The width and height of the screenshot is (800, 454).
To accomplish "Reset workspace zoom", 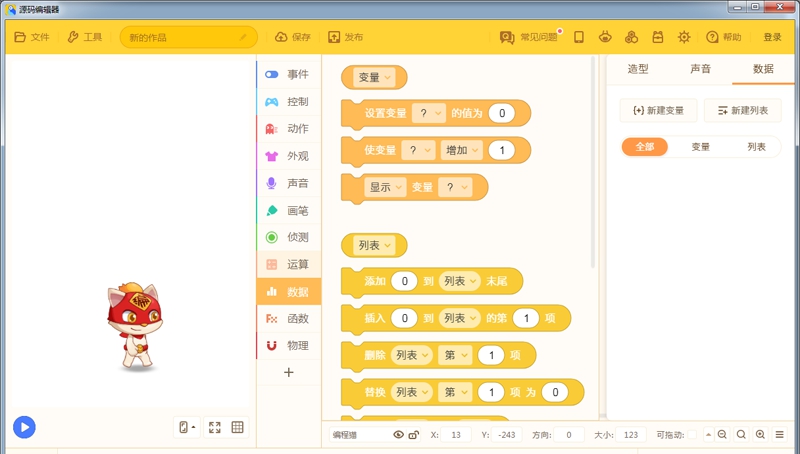I will 741,435.
